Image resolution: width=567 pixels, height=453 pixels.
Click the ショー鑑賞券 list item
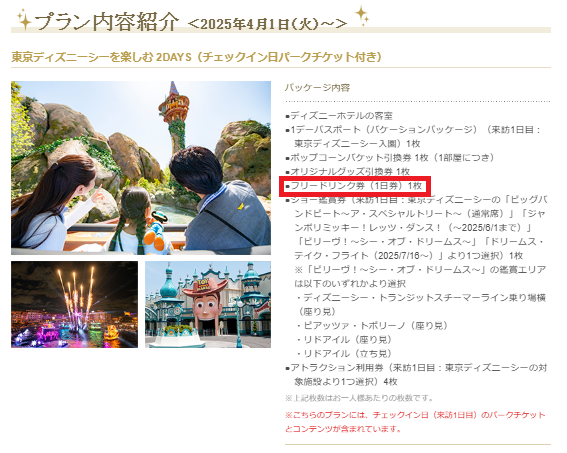click(416, 227)
